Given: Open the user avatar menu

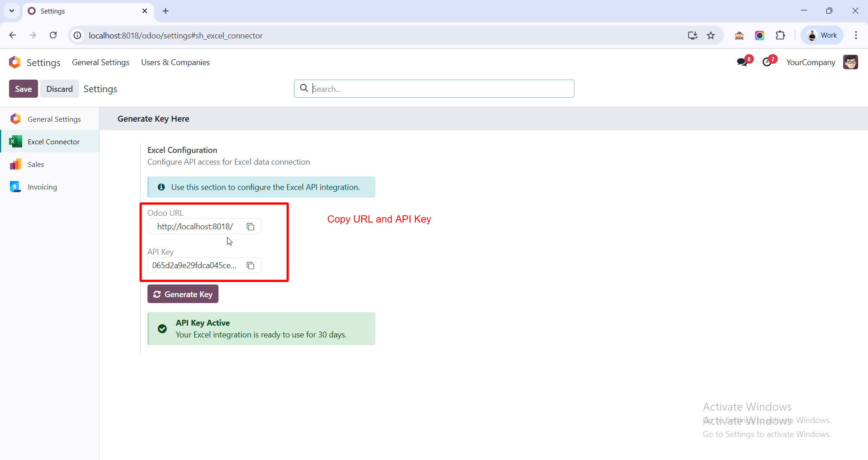Looking at the screenshot, I should 850,62.
